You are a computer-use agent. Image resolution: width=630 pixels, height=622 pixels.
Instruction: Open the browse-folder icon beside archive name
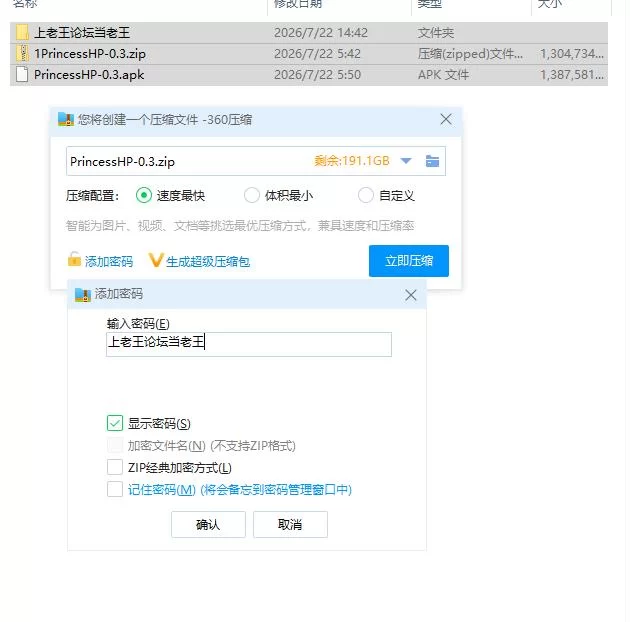(x=432, y=161)
